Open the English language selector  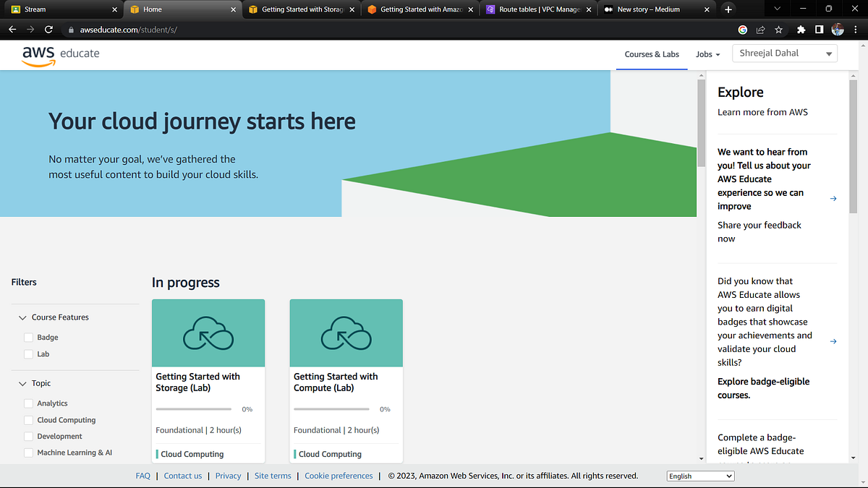coord(699,476)
